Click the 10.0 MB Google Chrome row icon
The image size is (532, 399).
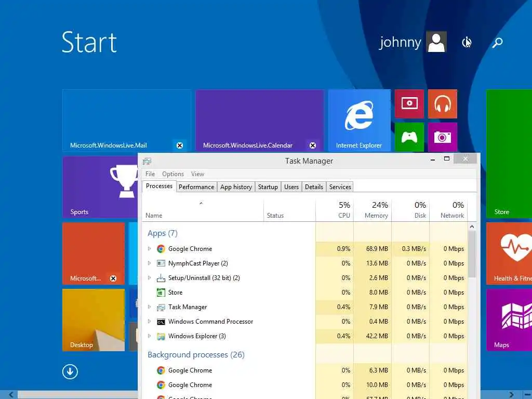click(x=161, y=385)
